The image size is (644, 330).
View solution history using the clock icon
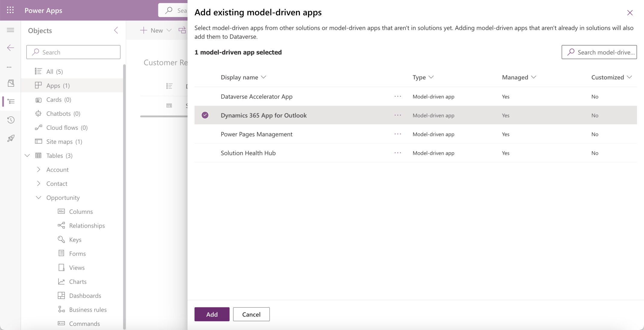11,120
